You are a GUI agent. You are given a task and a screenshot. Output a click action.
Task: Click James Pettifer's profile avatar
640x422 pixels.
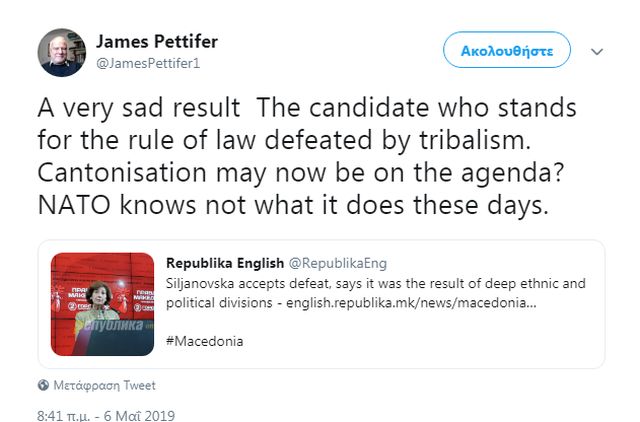coord(62,52)
